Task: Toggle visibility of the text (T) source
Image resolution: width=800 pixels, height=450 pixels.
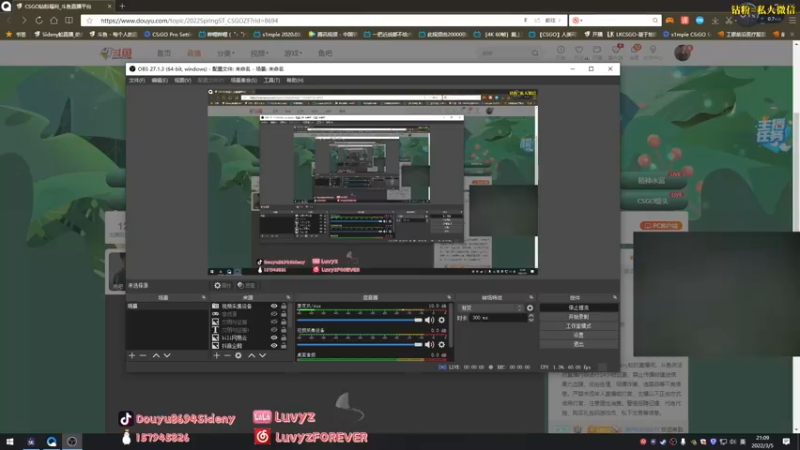Action: pos(274,330)
